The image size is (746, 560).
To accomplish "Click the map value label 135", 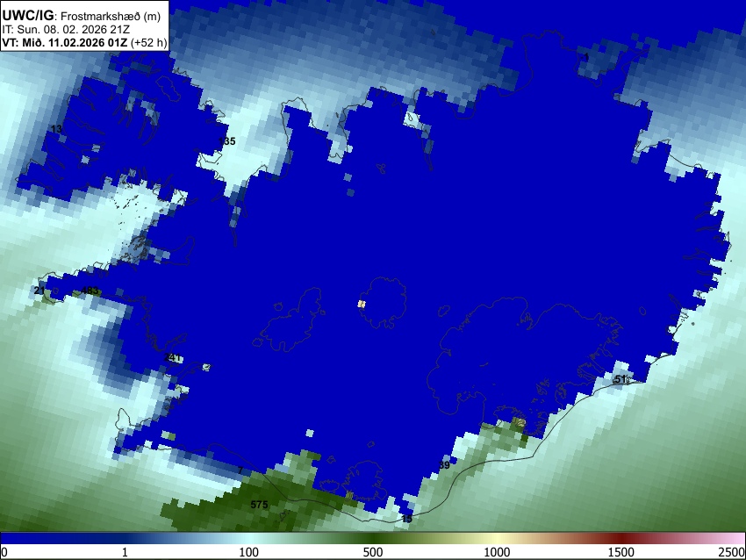I will pyautogui.click(x=226, y=140).
